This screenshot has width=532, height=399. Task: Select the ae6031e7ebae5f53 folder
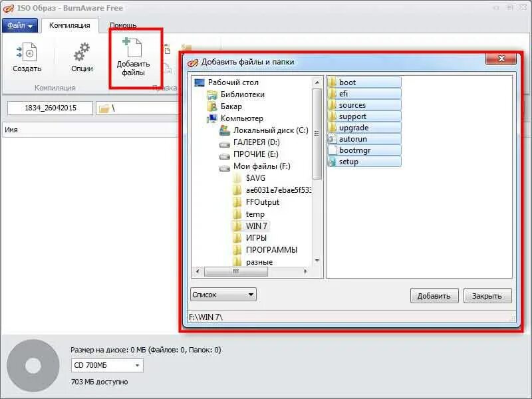click(272, 190)
